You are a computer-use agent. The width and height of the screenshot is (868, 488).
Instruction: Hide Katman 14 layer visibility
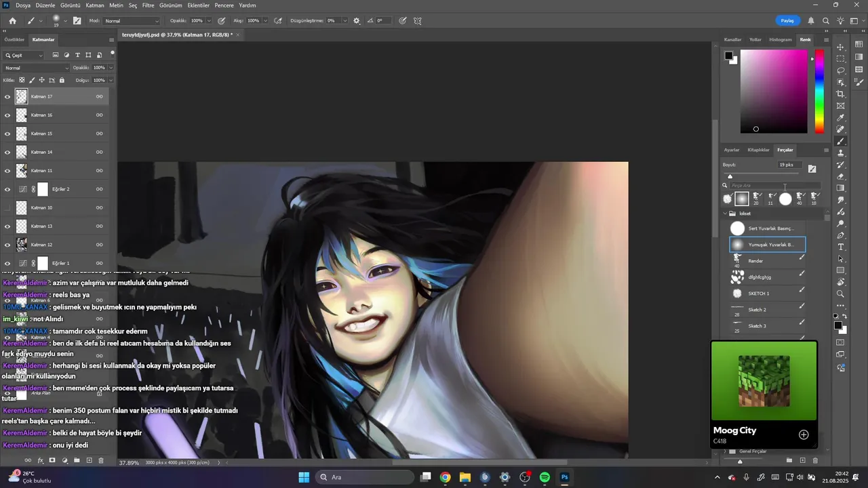coord(7,152)
